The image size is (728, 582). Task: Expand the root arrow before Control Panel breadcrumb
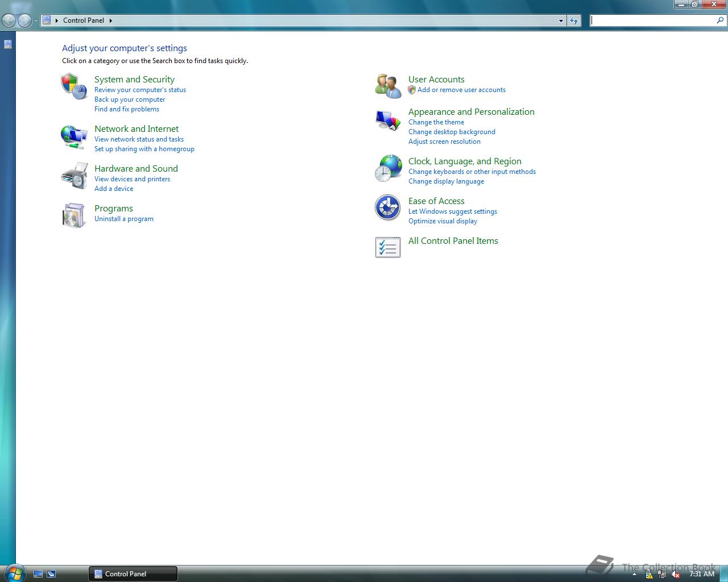[56, 20]
